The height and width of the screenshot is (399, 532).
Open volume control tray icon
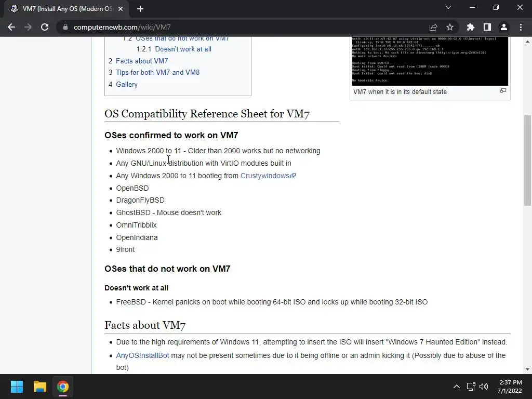484,387
